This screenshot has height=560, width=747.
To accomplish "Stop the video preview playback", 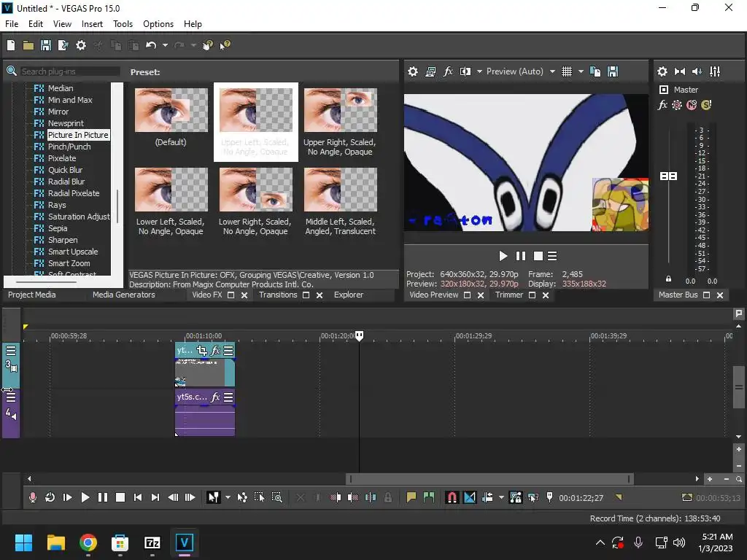I will tap(538, 256).
